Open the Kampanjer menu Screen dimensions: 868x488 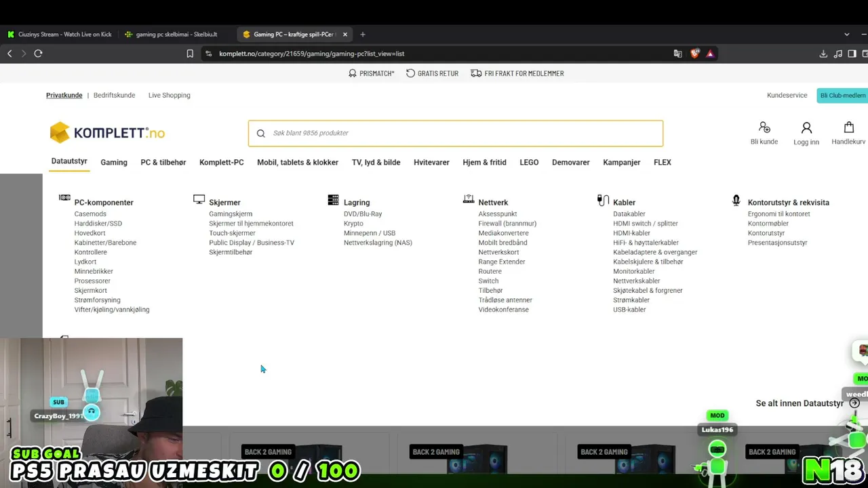622,163
